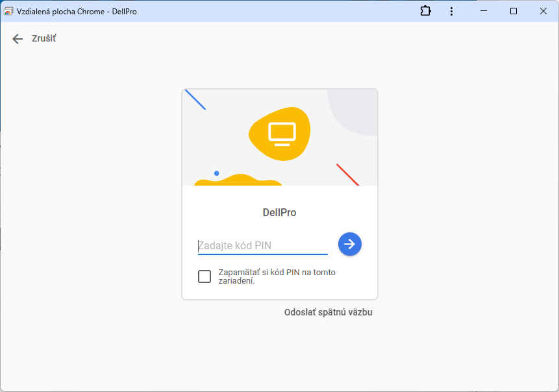
Task: Click the small blue dot graphic
Action: tap(216, 173)
